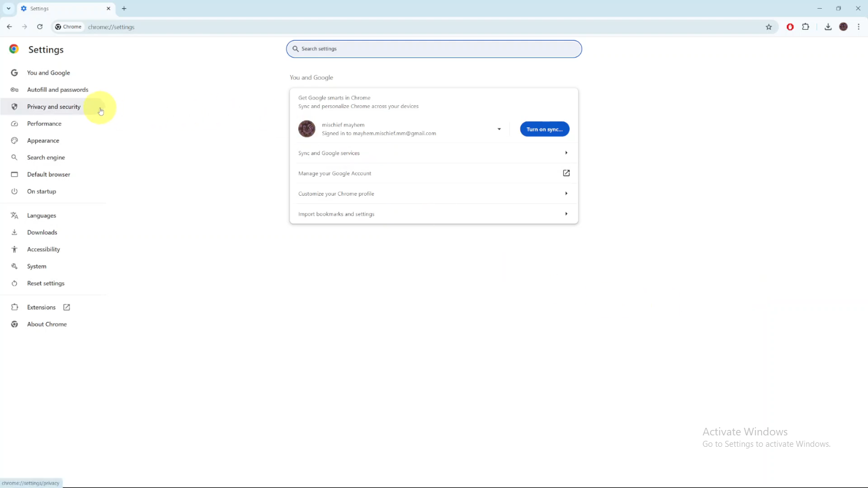Open Appearance settings section
The width and height of the screenshot is (868, 488).
coord(54,140)
